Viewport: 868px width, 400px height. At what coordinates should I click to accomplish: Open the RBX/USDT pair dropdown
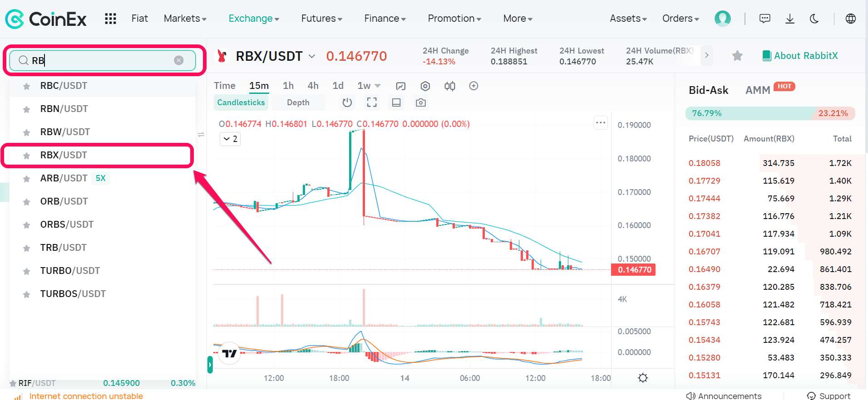click(x=312, y=56)
